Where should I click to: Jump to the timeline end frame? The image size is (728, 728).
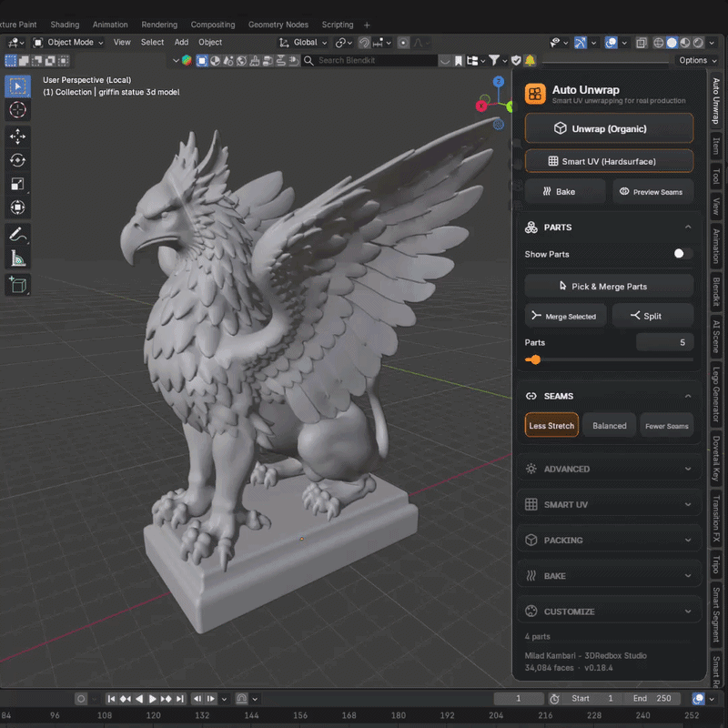pyautogui.click(x=180, y=699)
